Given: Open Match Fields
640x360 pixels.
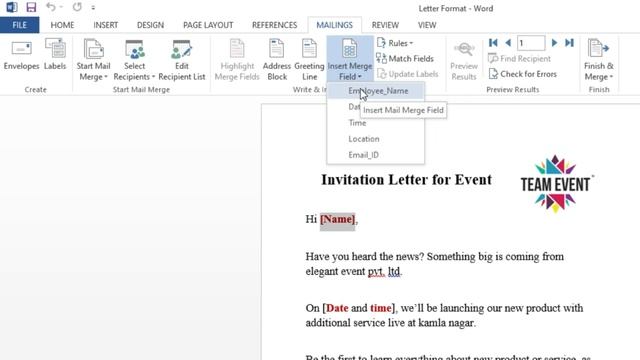Looking at the screenshot, I should tap(405, 58).
